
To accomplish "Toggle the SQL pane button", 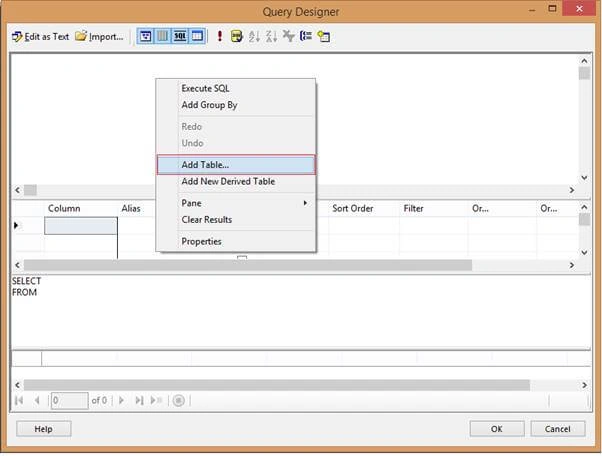I will pyautogui.click(x=180, y=36).
